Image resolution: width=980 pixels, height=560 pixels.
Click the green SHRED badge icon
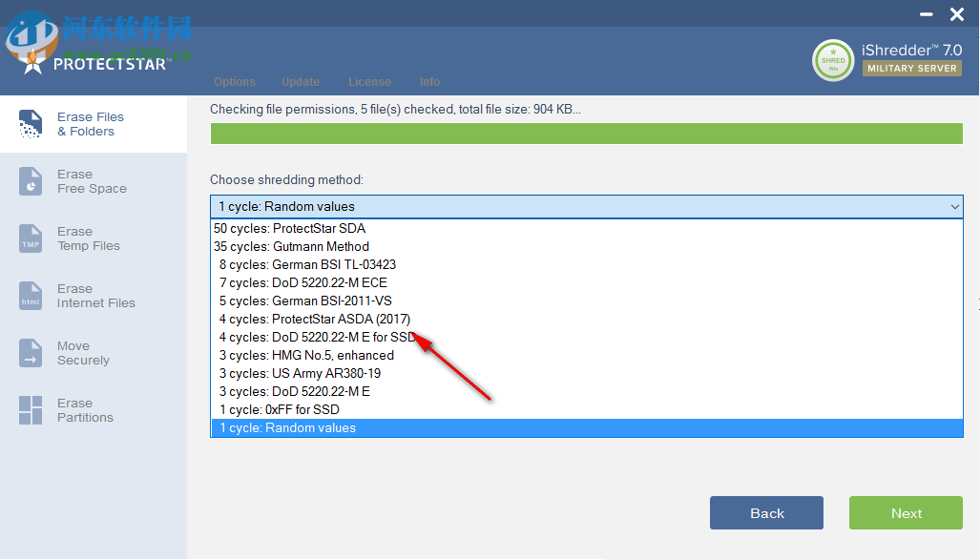coord(833,61)
